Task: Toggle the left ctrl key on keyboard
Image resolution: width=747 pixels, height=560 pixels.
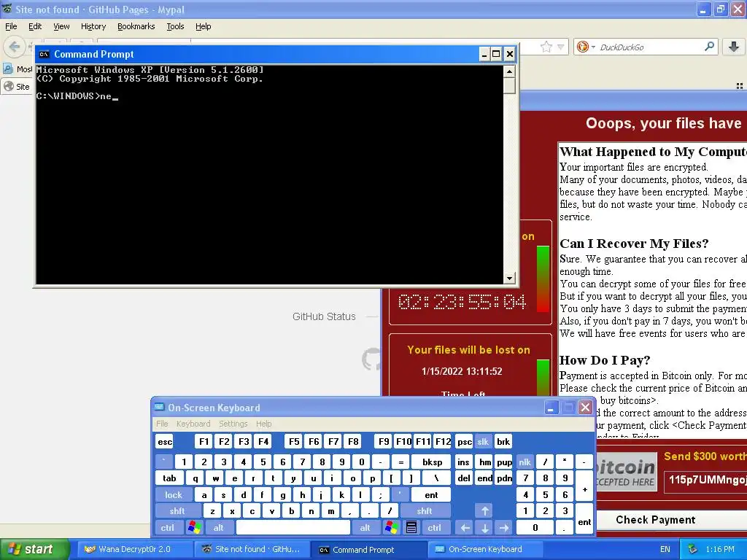Action: coord(167,528)
